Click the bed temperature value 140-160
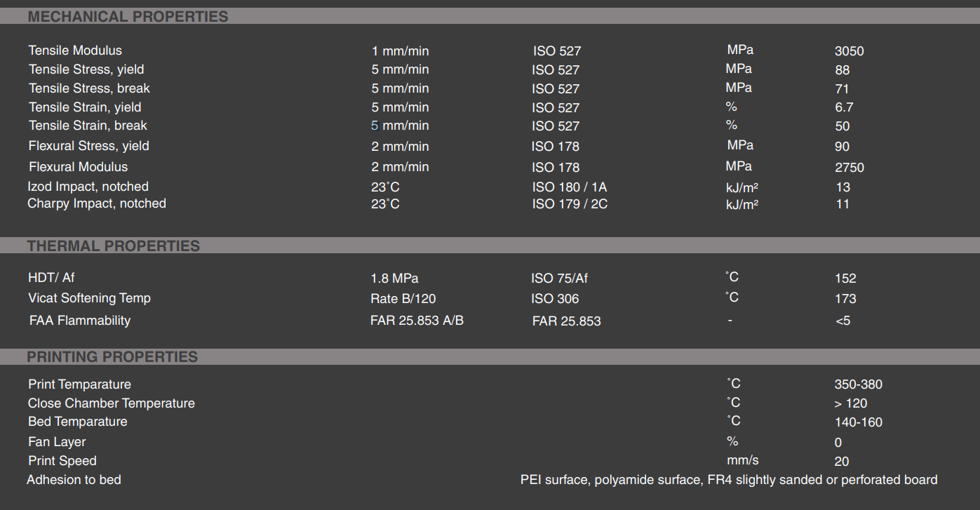This screenshot has width=980, height=510. pyautogui.click(x=858, y=422)
